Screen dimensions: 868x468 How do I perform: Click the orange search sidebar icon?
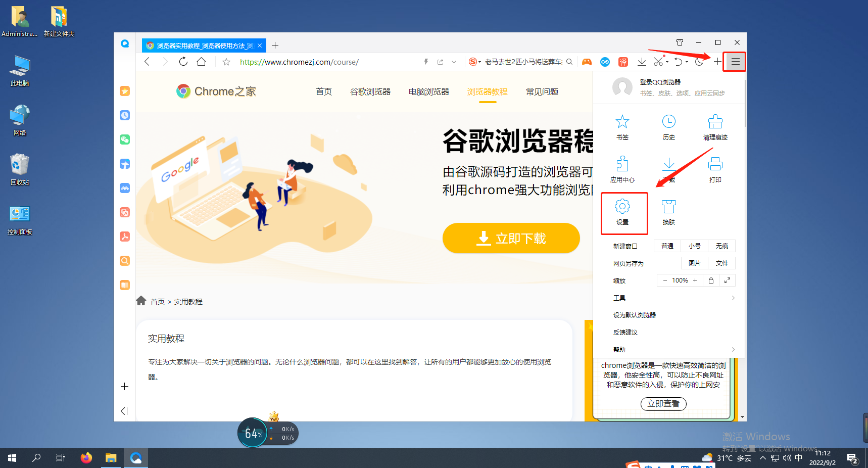click(x=125, y=261)
